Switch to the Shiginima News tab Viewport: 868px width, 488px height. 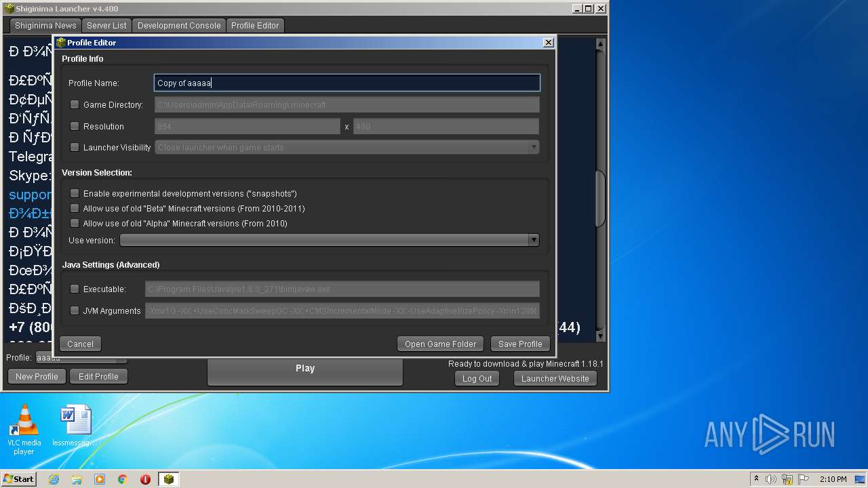pyautogui.click(x=45, y=25)
